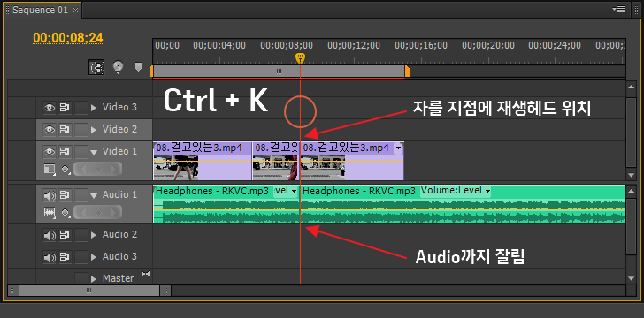The height and width of the screenshot is (318, 644).
Task: Click the Set Encore Chapter Marker icon
Action: click(x=119, y=67)
